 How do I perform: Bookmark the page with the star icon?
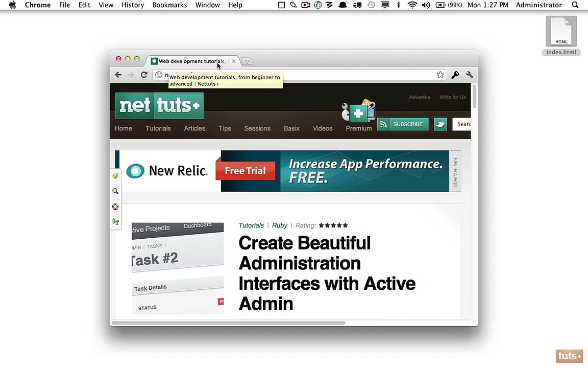click(x=440, y=75)
